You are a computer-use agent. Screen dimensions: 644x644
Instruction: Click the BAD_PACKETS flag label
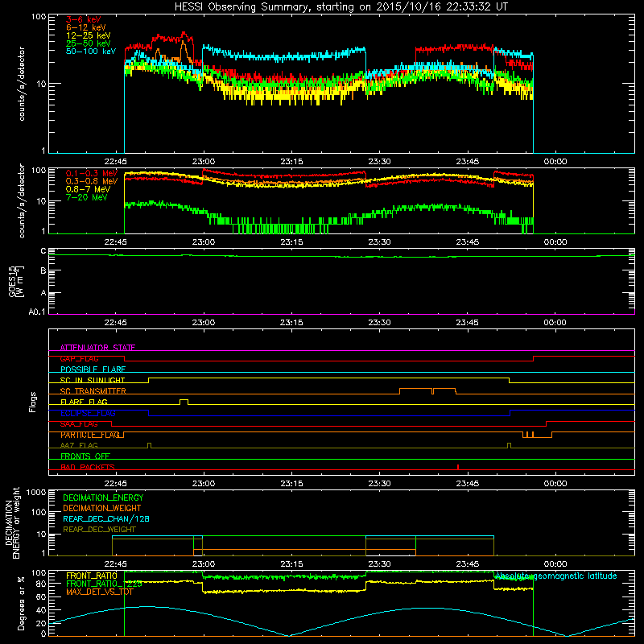[88, 467]
